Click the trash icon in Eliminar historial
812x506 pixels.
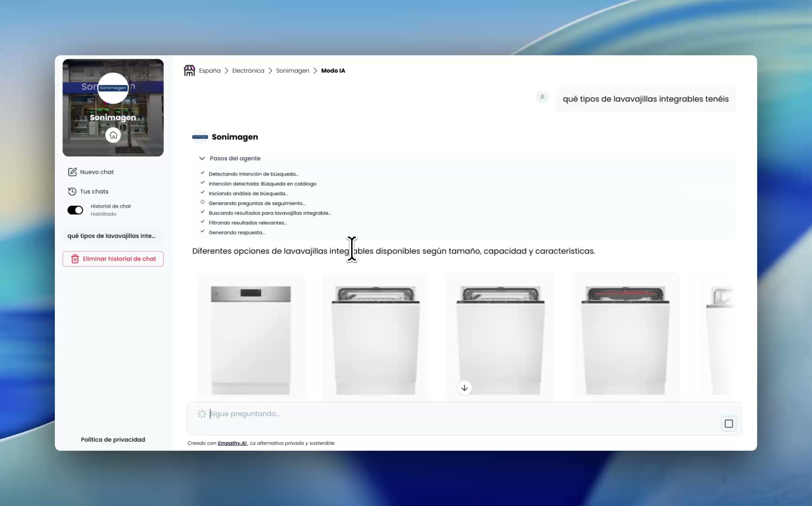point(75,259)
